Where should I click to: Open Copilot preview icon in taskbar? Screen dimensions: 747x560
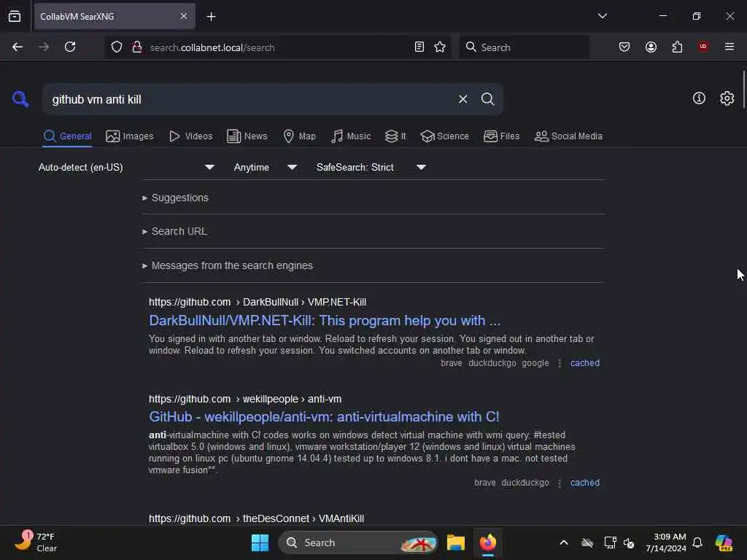coord(724,542)
